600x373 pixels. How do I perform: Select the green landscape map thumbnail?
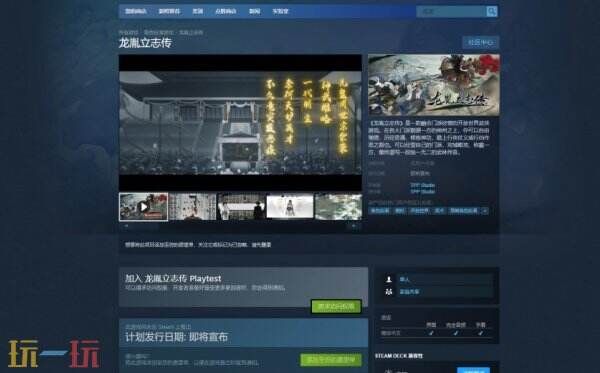[339, 207]
